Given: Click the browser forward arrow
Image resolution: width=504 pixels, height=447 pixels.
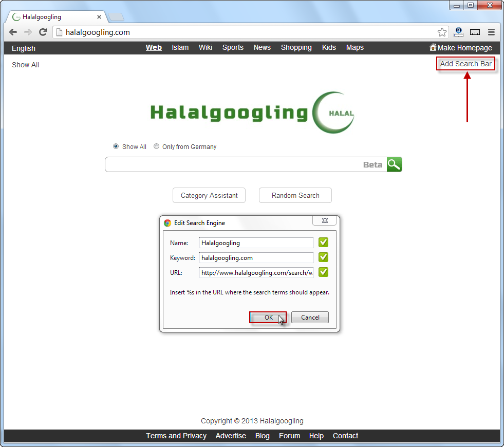Looking at the screenshot, I should [x=28, y=32].
